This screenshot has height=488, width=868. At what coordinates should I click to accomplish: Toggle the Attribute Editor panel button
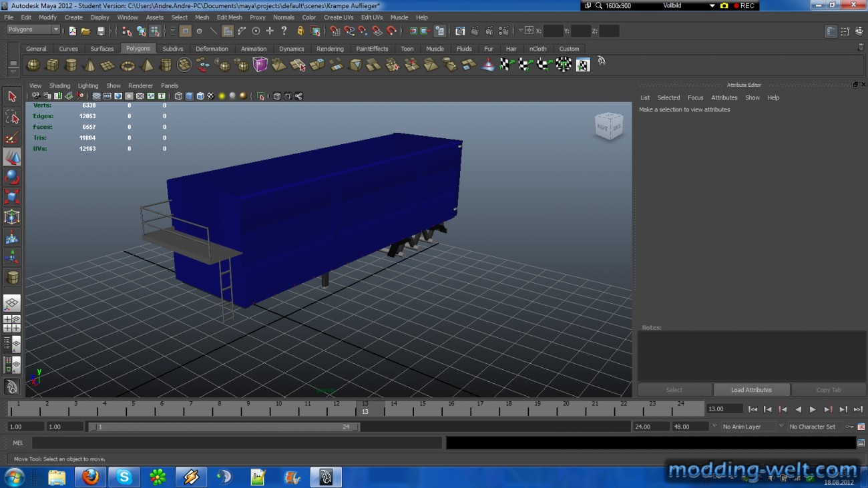pyautogui.click(x=831, y=31)
